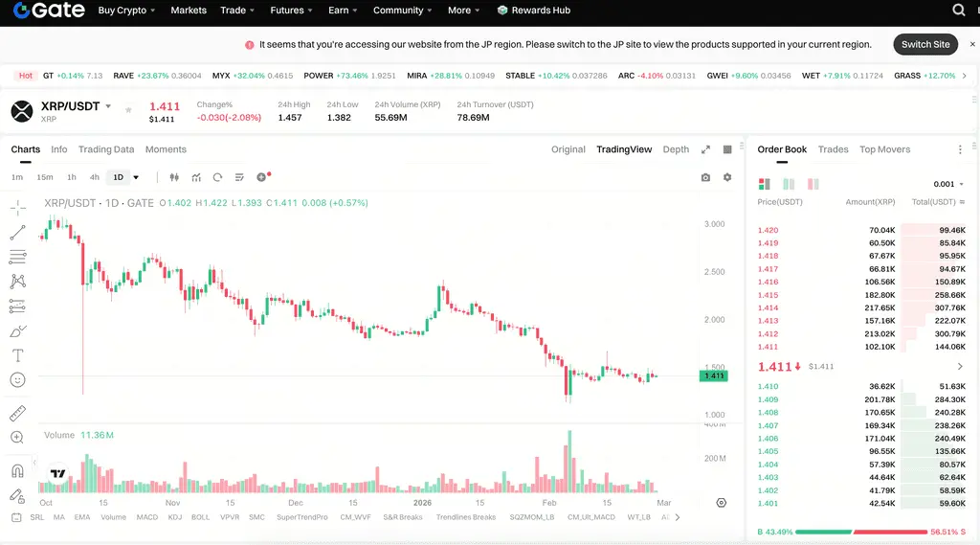Image resolution: width=980 pixels, height=545 pixels.
Task: Open the Buy Crypto dropdown menu
Action: pos(126,10)
